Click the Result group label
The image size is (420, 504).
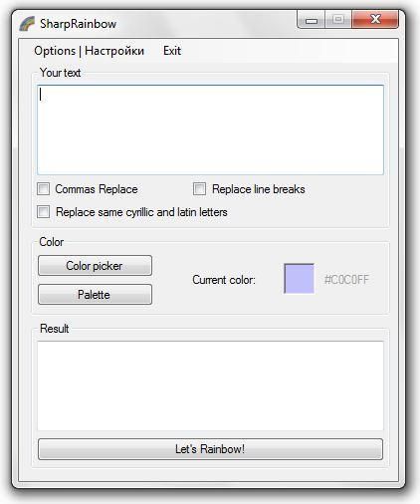click(55, 329)
